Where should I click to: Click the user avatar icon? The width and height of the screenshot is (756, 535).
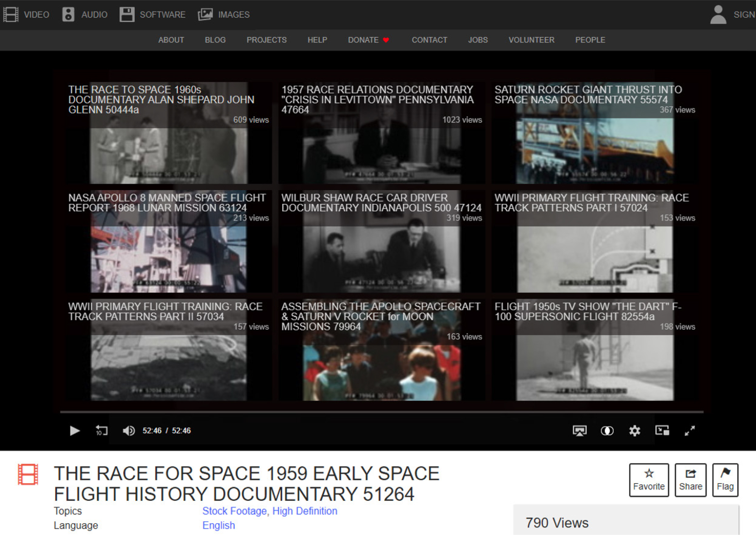pos(718,15)
